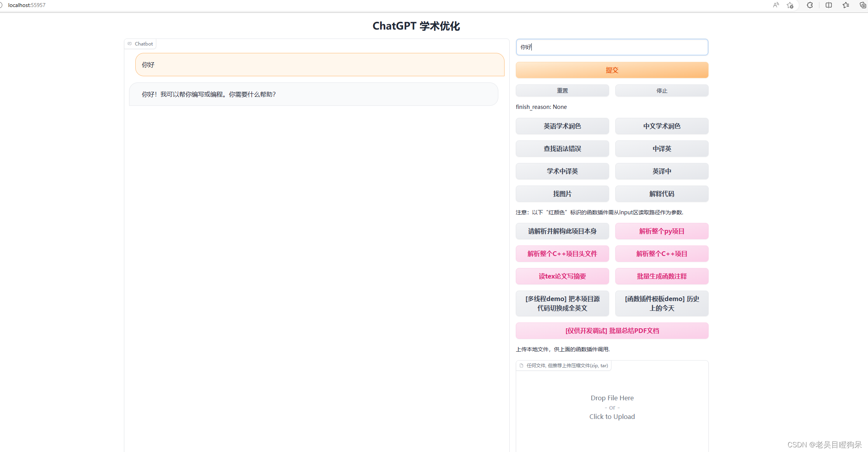This screenshot has height=452, width=868.
Task: Run the 请解析并解构此项目本身 plugin
Action: click(562, 231)
